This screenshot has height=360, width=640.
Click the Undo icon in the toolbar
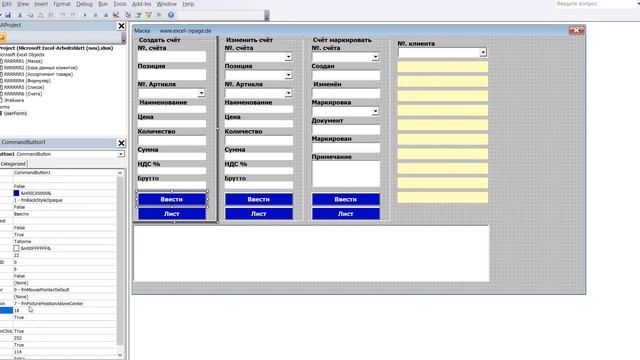tap(63, 15)
